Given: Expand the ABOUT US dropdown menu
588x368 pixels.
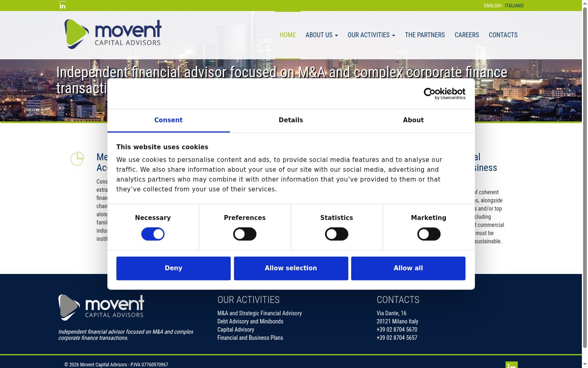Looking at the screenshot, I should click(322, 35).
